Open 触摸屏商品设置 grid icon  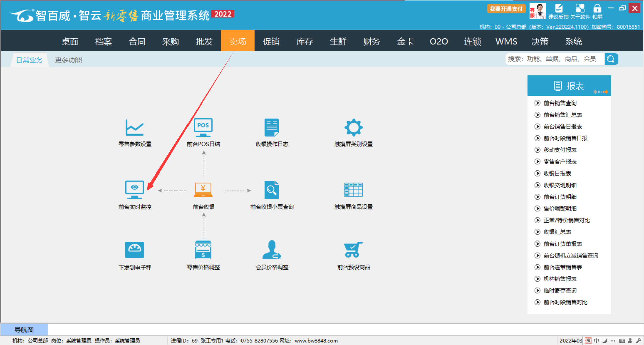click(x=354, y=190)
